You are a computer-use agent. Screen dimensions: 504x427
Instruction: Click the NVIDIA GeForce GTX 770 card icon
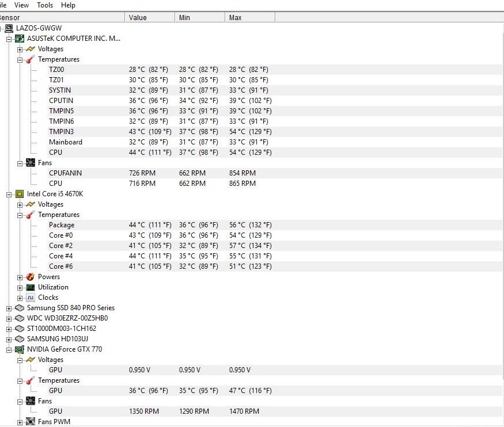pyautogui.click(x=20, y=349)
